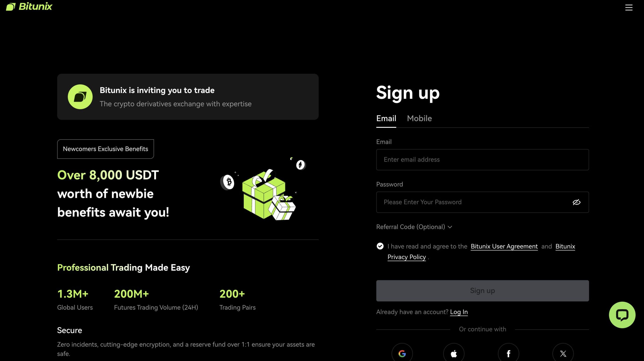Expand the Referral Code (Optional) section
644x361 pixels.
point(414,227)
